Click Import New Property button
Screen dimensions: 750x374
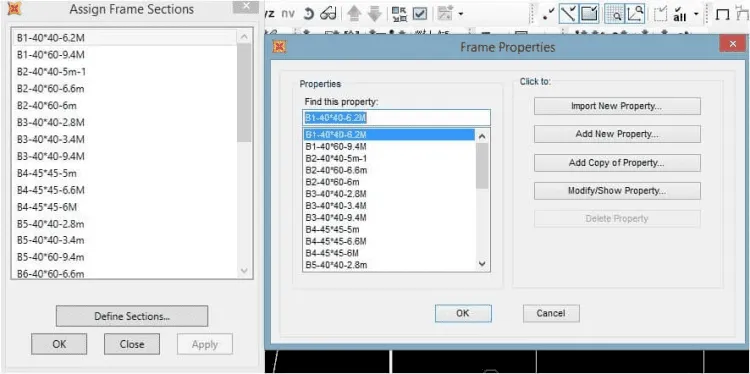[x=617, y=106]
